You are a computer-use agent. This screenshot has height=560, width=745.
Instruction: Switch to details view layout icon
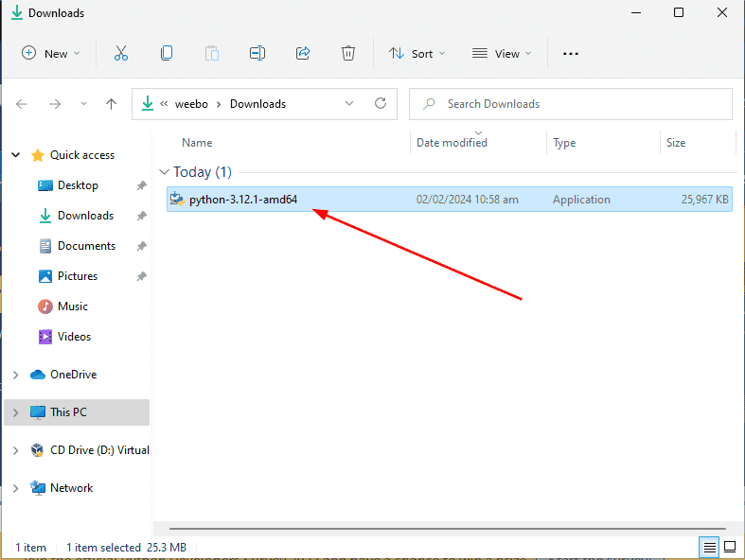click(x=709, y=548)
